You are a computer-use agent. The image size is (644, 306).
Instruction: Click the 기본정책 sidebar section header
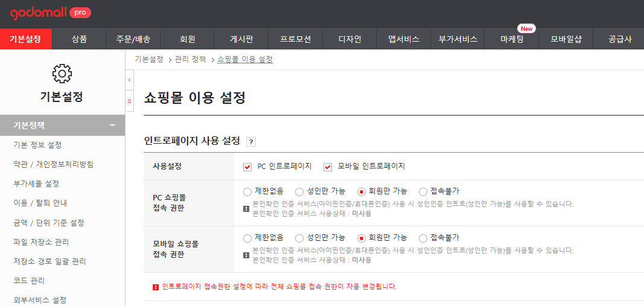pyautogui.click(x=62, y=126)
